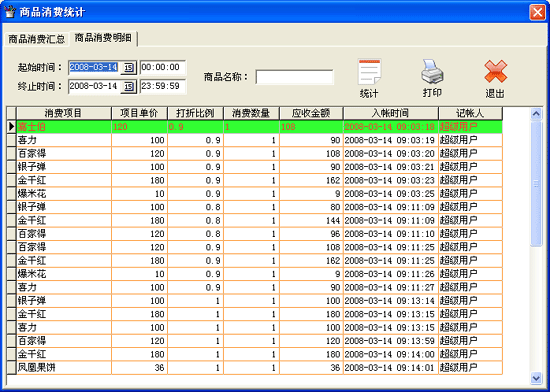
Task: Click the timestamp 2008-03-14 09:14:00
Action: click(390, 354)
